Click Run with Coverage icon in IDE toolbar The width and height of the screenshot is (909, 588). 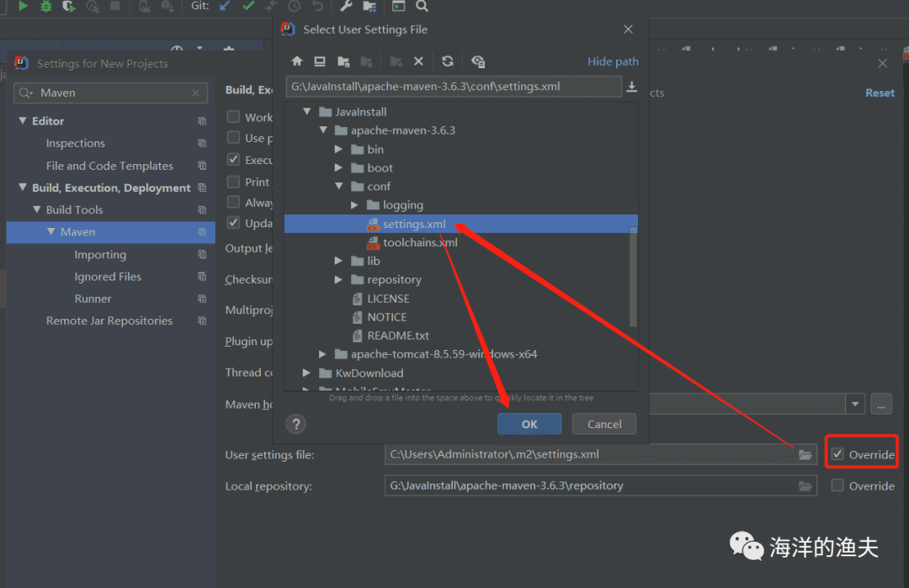pos(68,6)
